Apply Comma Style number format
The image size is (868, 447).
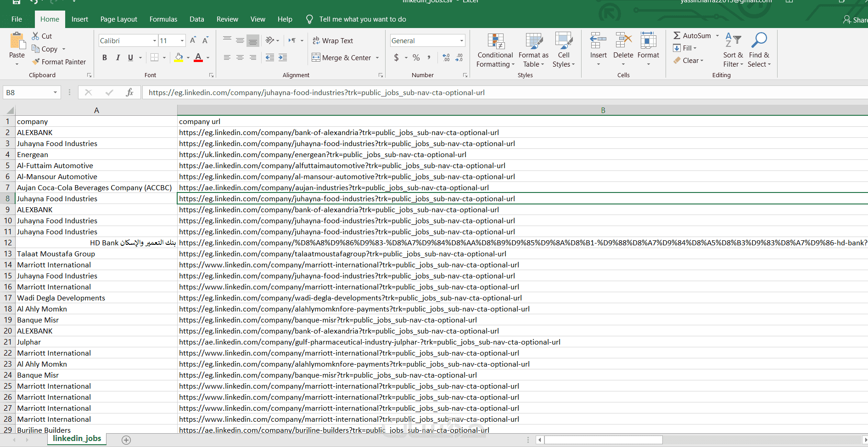pos(429,57)
